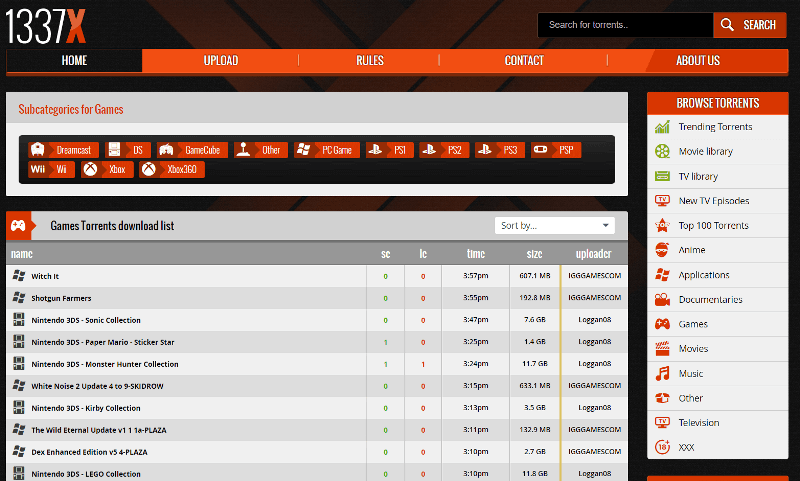Open the Documentaries link
The width and height of the screenshot is (800, 481).
(710, 299)
